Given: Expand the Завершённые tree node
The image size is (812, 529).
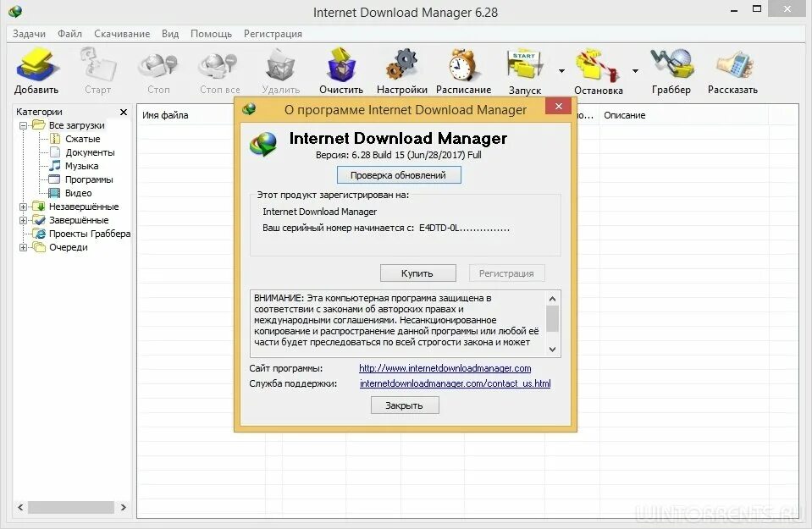Looking at the screenshot, I should [24, 220].
